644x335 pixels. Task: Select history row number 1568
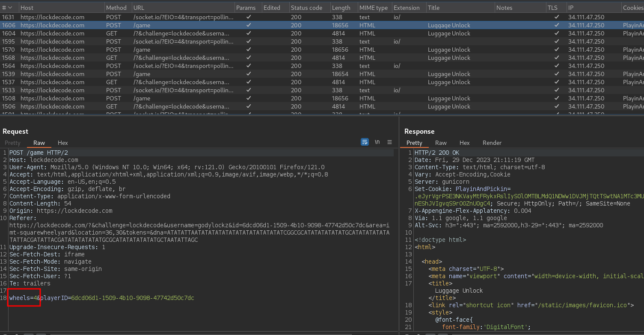click(x=322, y=58)
